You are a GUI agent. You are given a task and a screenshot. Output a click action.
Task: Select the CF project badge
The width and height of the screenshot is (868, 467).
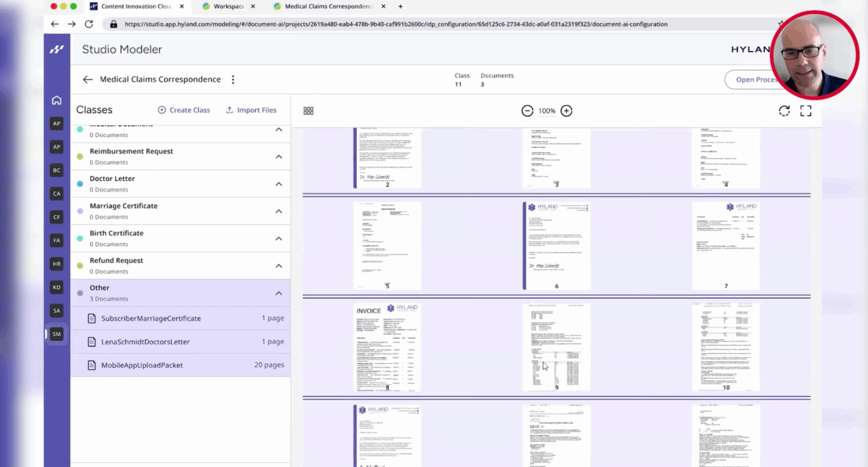pos(57,217)
